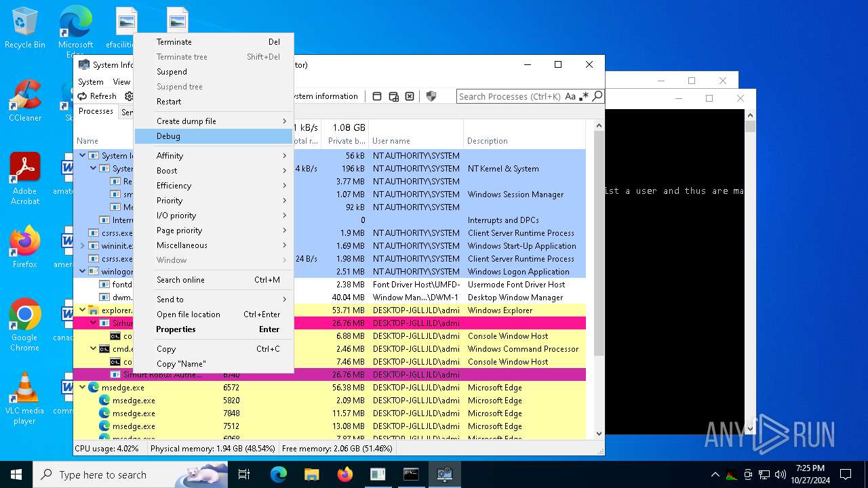Select Firefox desktop icon
868x488 pixels.
point(25,247)
